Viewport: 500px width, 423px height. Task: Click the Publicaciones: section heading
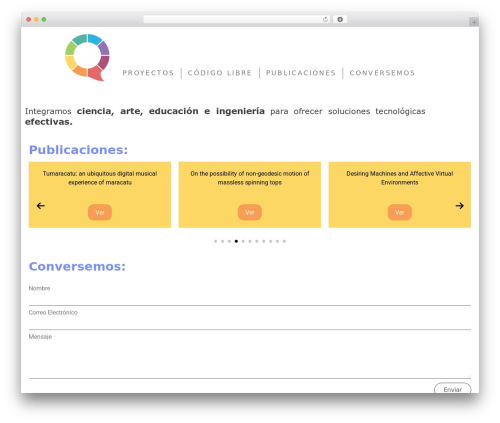[x=78, y=150]
